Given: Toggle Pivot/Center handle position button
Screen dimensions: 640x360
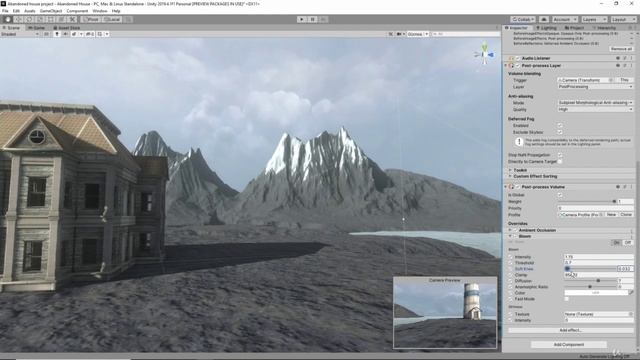Looking at the screenshot, I should click(x=91, y=19).
